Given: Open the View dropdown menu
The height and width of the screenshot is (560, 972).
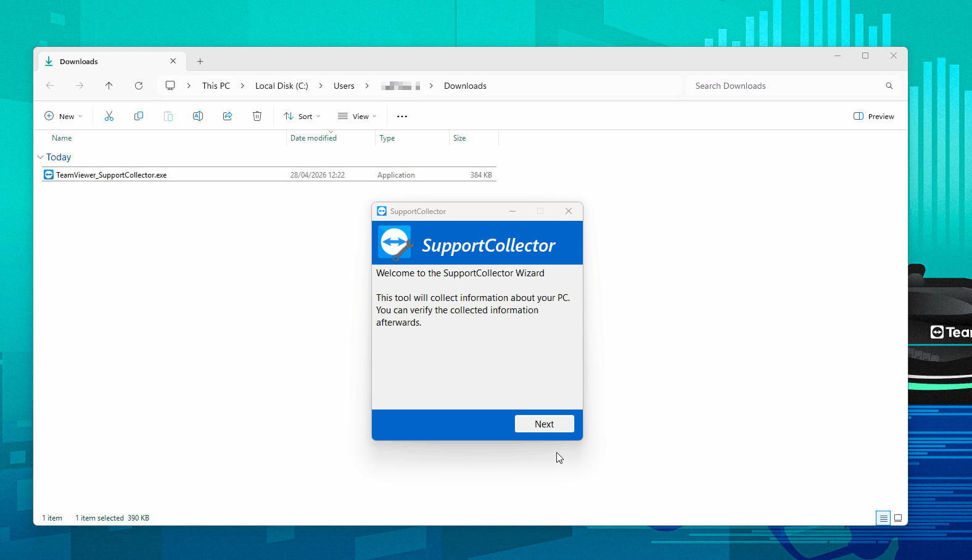Looking at the screenshot, I should 357,116.
